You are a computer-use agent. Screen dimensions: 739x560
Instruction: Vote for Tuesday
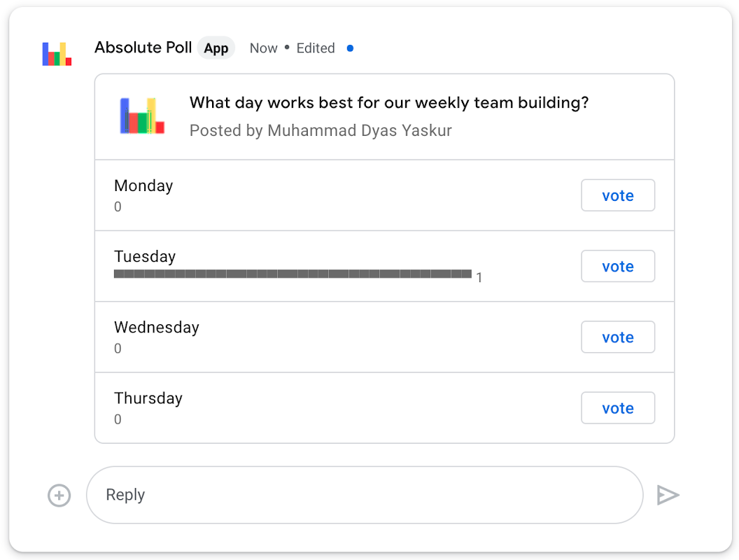click(617, 266)
